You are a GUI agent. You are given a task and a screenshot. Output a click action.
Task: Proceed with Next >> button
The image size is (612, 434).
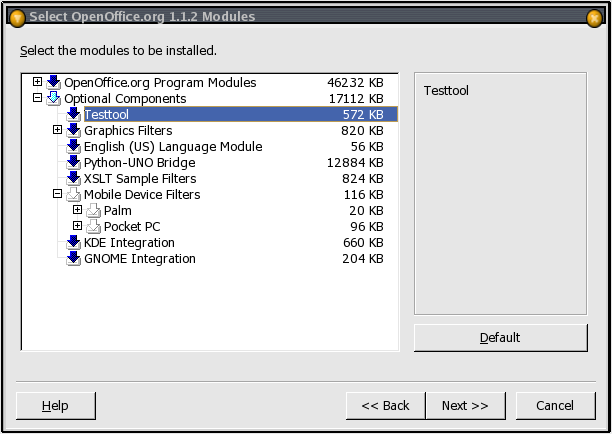[x=465, y=406]
